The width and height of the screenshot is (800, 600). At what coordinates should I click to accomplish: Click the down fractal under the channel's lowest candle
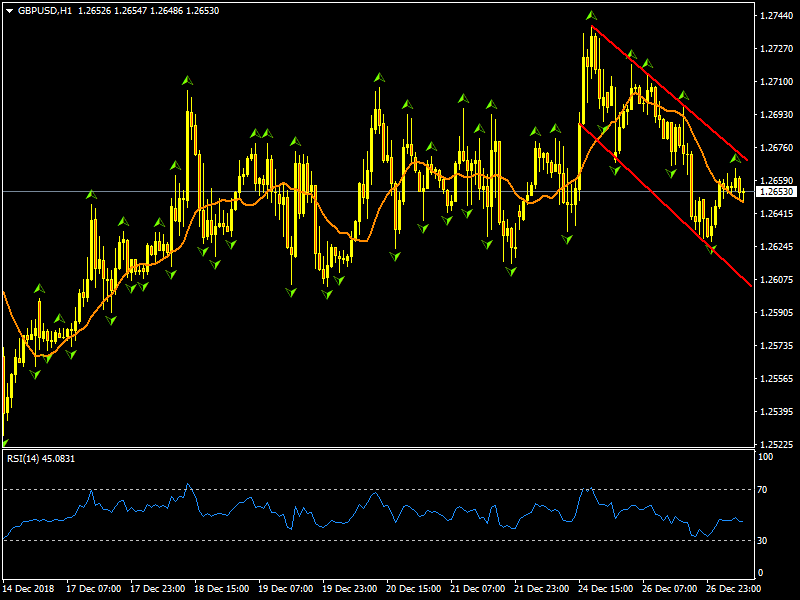[713, 249]
